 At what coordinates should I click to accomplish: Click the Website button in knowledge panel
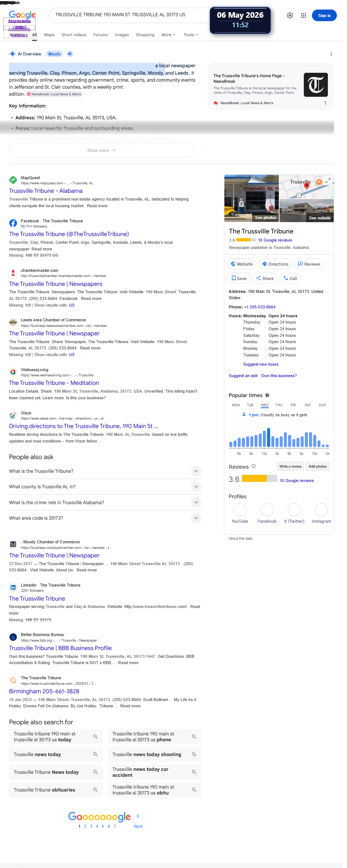[241, 264]
